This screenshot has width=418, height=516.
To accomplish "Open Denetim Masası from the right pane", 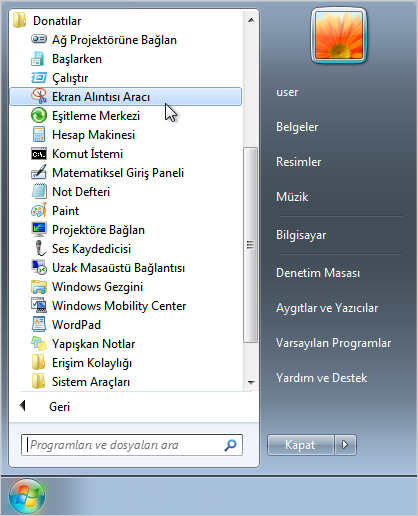I will click(318, 273).
